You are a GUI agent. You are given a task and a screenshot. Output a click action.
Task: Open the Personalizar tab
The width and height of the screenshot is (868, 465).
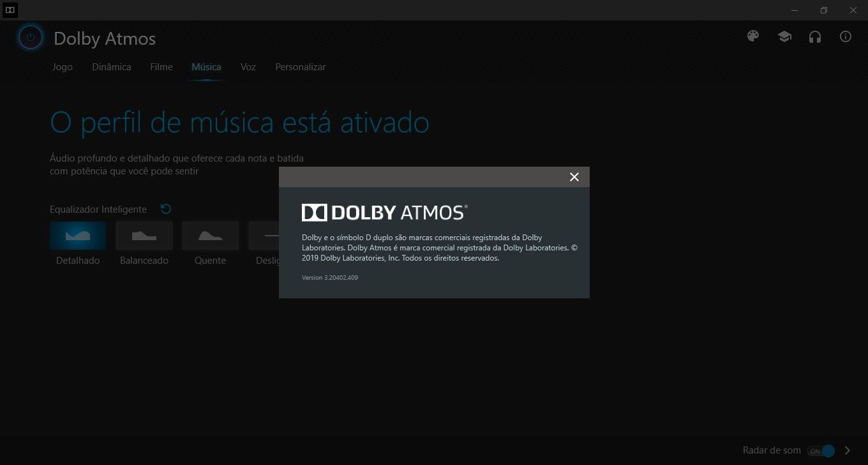tap(300, 66)
